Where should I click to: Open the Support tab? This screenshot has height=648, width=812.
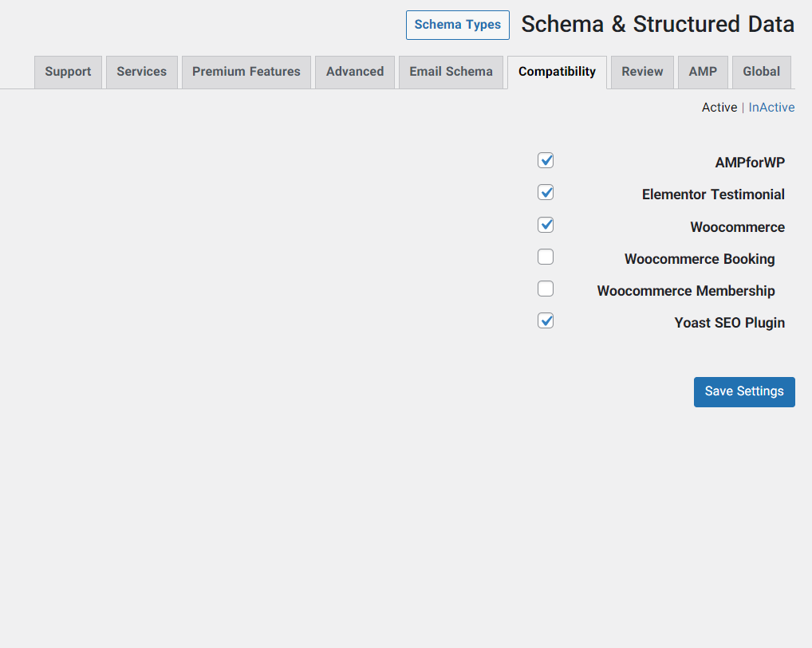coord(68,72)
